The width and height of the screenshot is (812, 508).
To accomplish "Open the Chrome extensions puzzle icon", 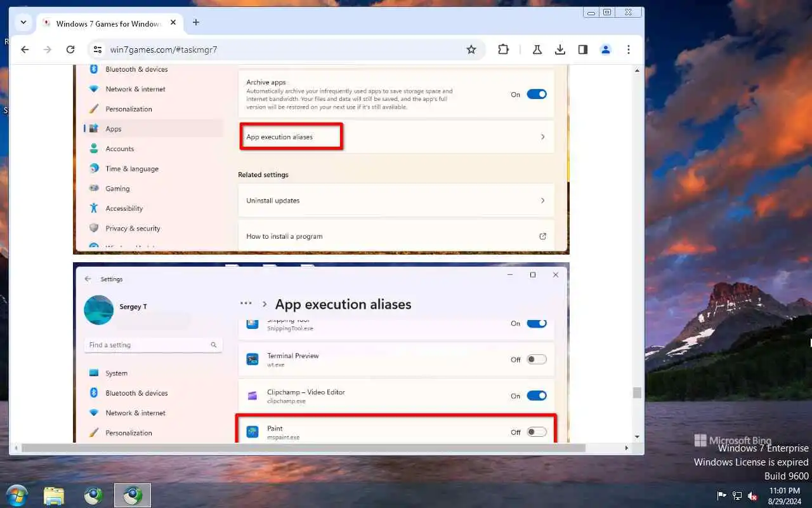I will click(504, 50).
